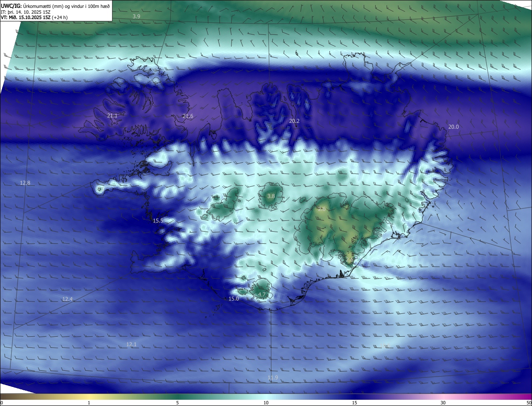
Task: Click the 11.9 value label
Action: 273,378
